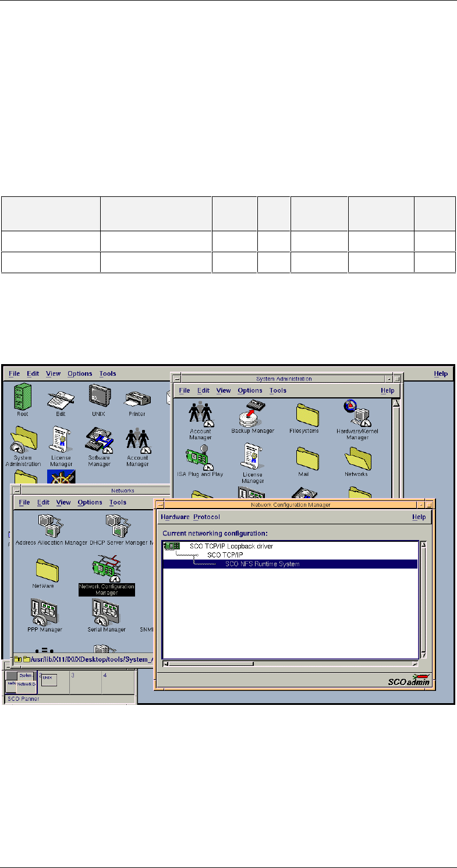Open Account Manager icon in the desktop window
Image resolution: width=457 pixels, height=868 pixels.
coord(138,441)
